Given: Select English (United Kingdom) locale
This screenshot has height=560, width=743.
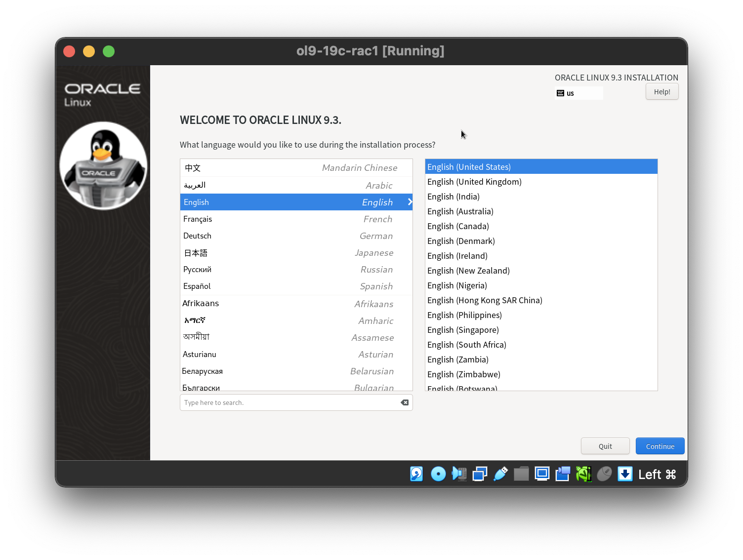Looking at the screenshot, I should click(x=541, y=181).
